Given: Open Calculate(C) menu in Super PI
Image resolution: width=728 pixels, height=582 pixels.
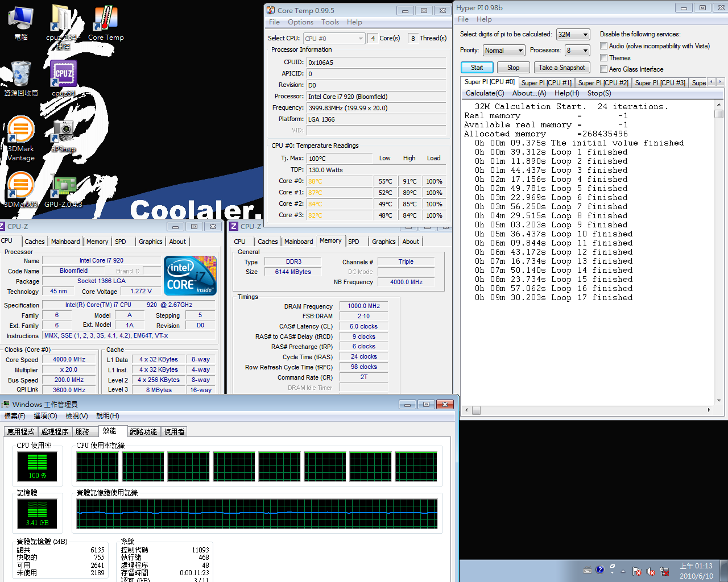Looking at the screenshot, I should 485,93.
